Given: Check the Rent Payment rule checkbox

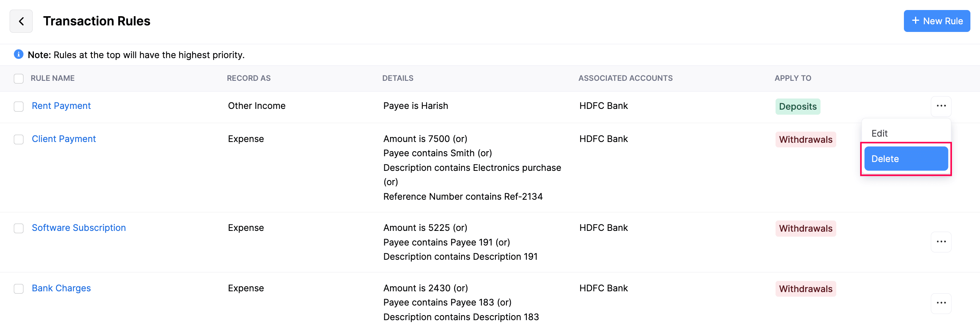Looking at the screenshot, I should point(18,106).
